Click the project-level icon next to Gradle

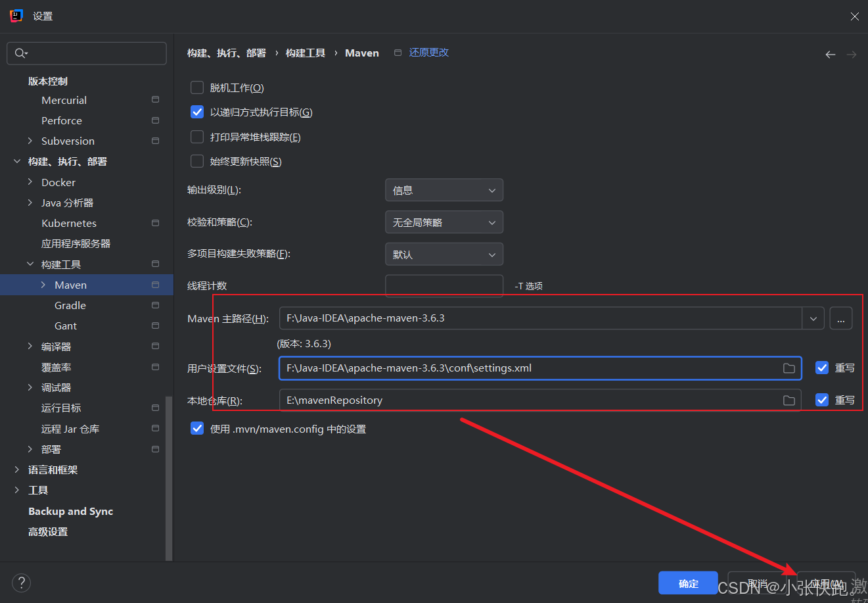point(155,305)
